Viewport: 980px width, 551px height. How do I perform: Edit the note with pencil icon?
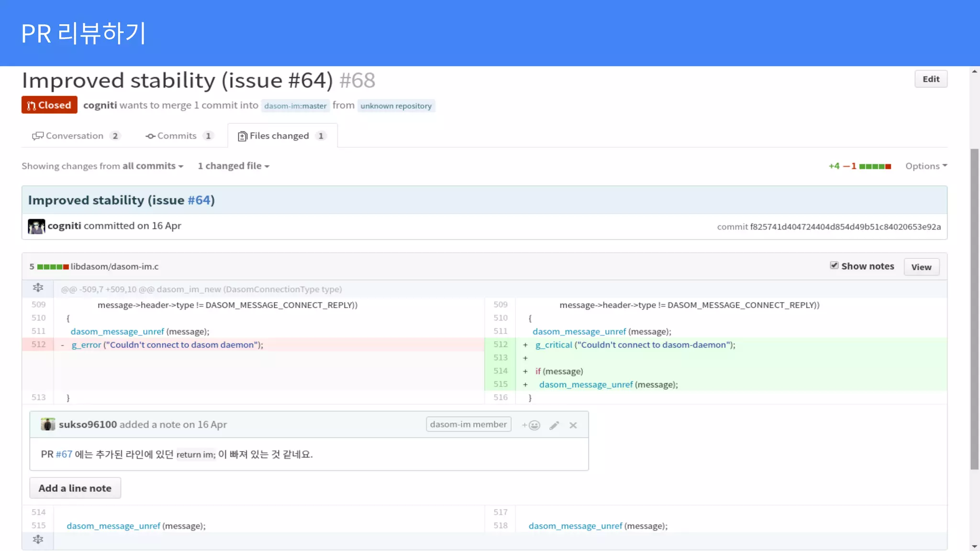554,425
